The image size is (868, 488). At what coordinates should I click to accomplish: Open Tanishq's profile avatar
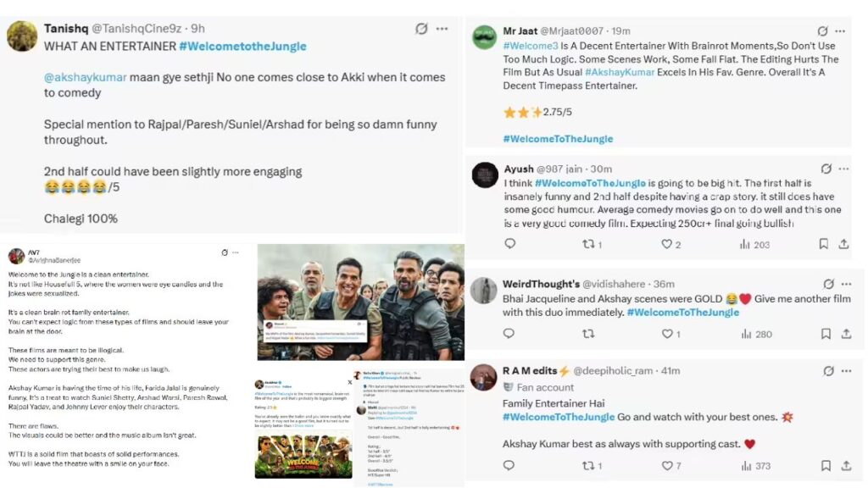tap(22, 36)
